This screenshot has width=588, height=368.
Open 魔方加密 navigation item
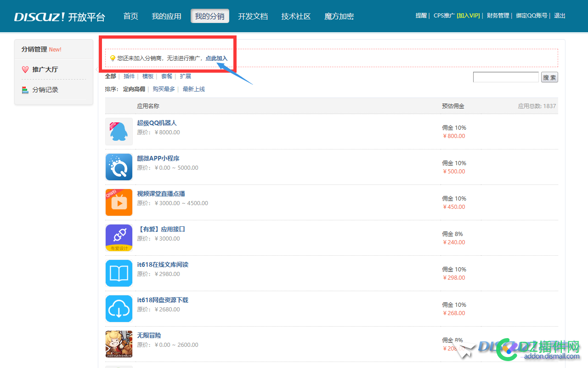[x=339, y=16]
